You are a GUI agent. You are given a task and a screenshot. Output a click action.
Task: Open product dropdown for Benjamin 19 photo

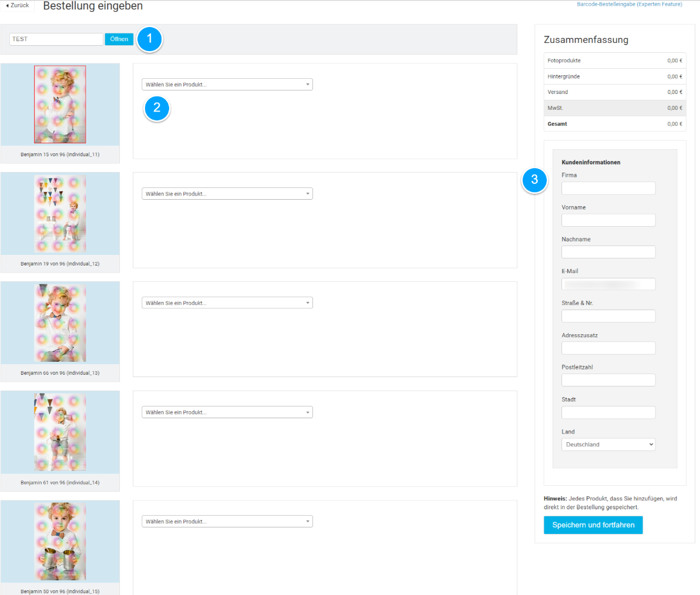(227, 194)
